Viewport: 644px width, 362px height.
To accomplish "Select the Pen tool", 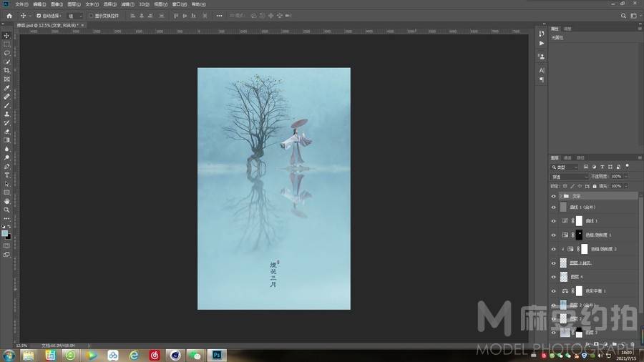I will coord(6,167).
